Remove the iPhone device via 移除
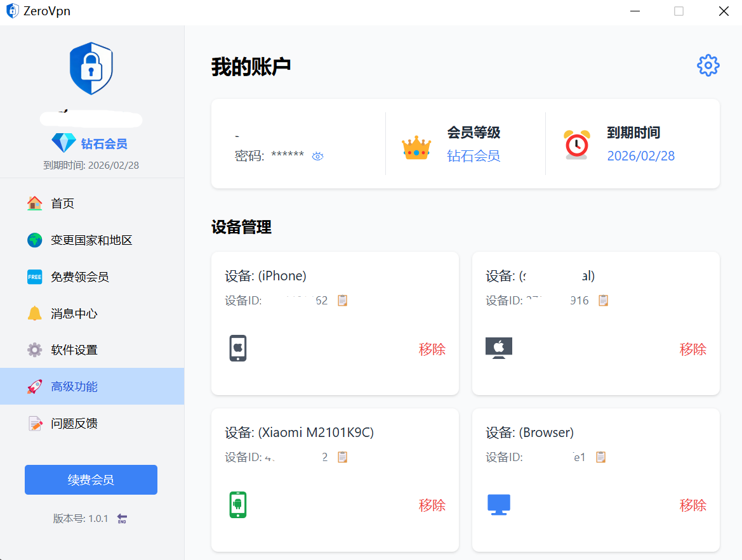742x560 pixels. coord(432,349)
